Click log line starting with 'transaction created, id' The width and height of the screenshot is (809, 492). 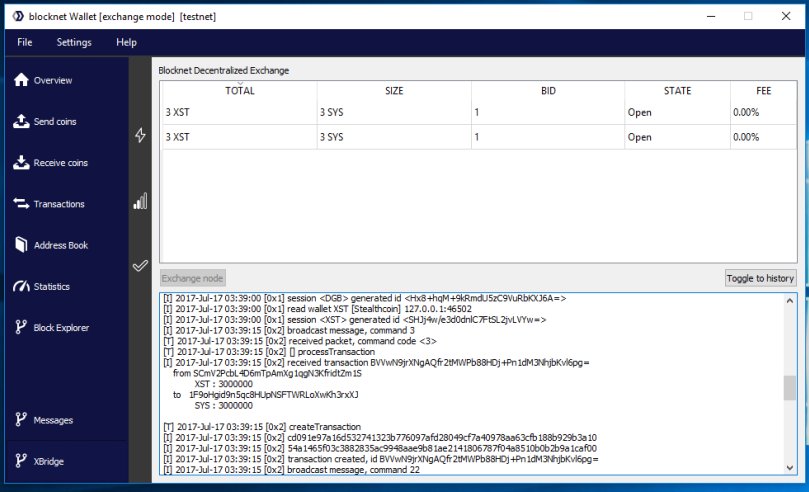click(381, 459)
